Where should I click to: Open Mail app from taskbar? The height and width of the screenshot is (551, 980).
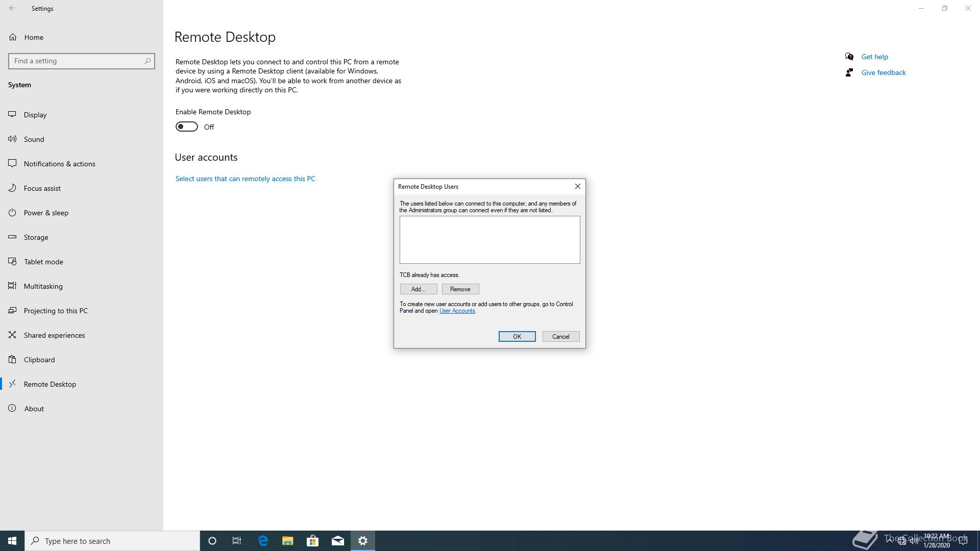click(x=337, y=541)
